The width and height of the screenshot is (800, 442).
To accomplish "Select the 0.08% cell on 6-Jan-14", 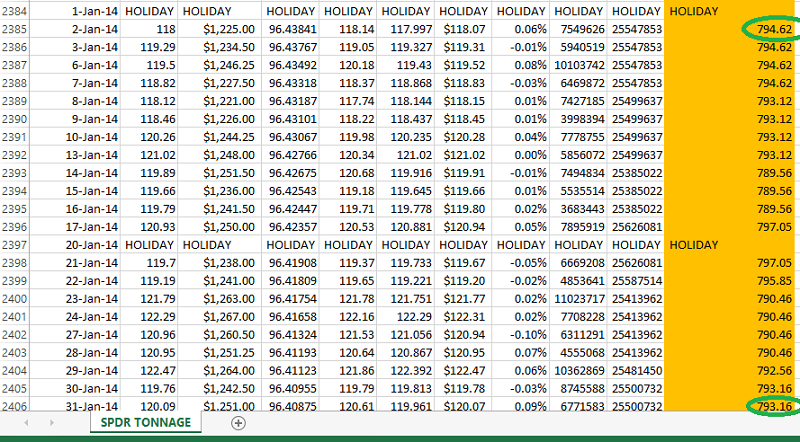I will [521, 65].
